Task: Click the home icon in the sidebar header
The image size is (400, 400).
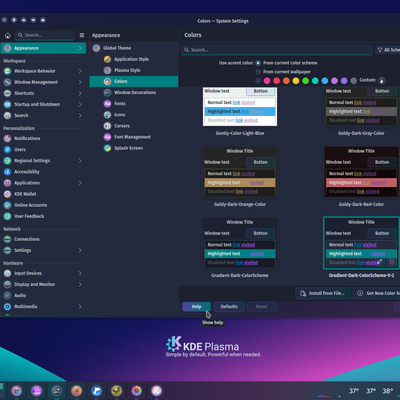Action: pos(8,35)
